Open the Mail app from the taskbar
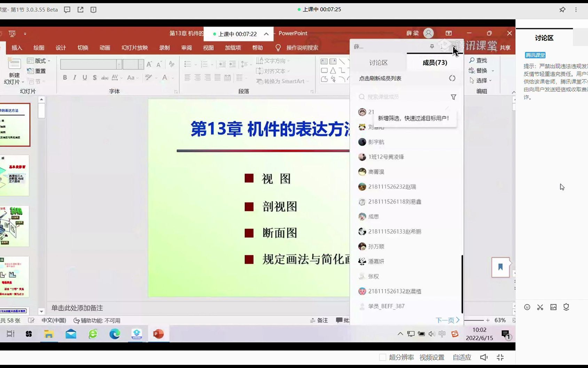 coord(71,334)
